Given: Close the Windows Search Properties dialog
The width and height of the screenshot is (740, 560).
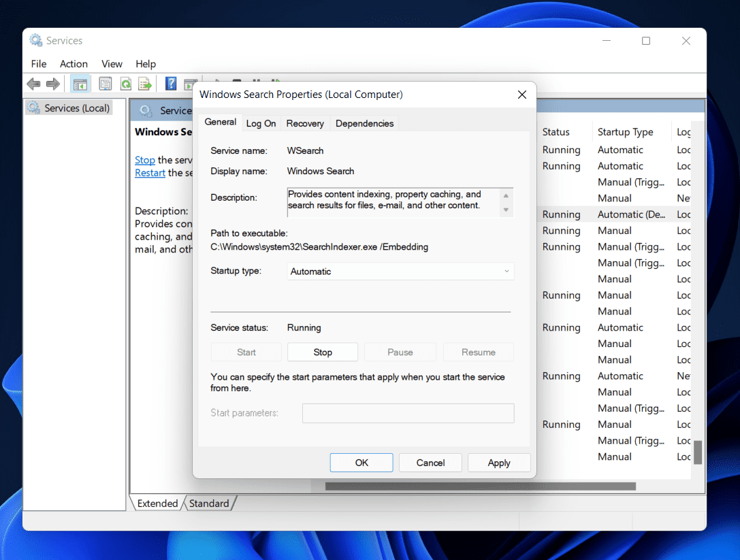Looking at the screenshot, I should pos(522,95).
